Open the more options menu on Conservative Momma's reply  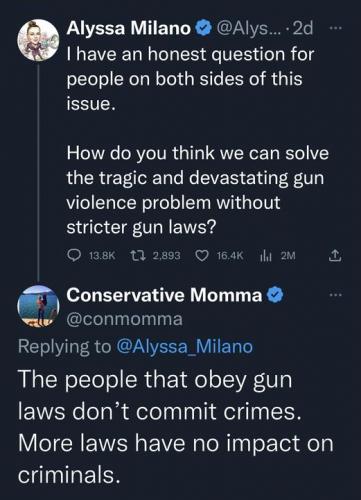(336, 295)
